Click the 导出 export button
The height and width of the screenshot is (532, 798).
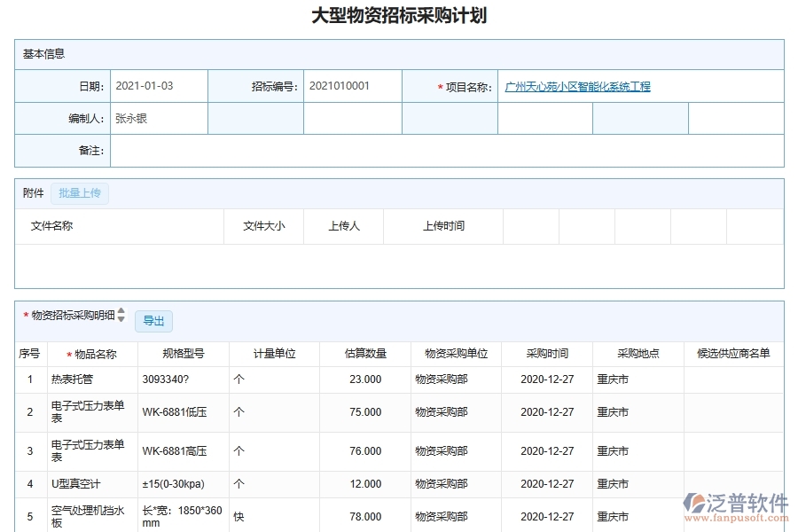click(153, 321)
